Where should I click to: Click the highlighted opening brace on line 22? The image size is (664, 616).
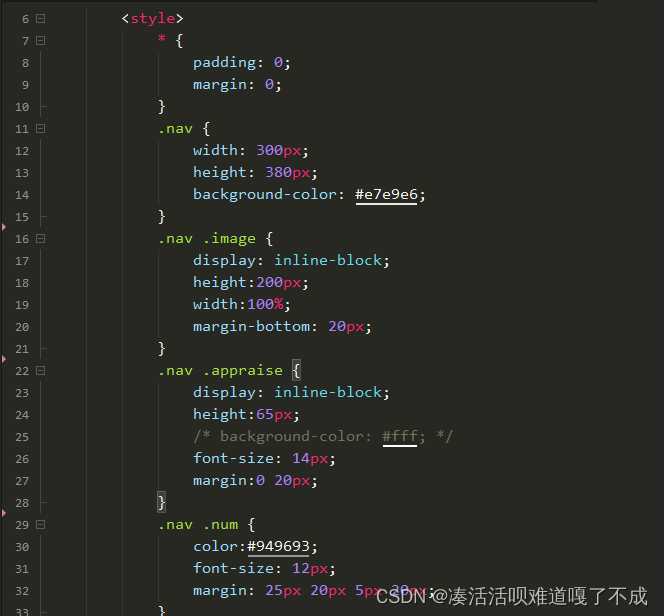pyautogui.click(x=296, y=371)
